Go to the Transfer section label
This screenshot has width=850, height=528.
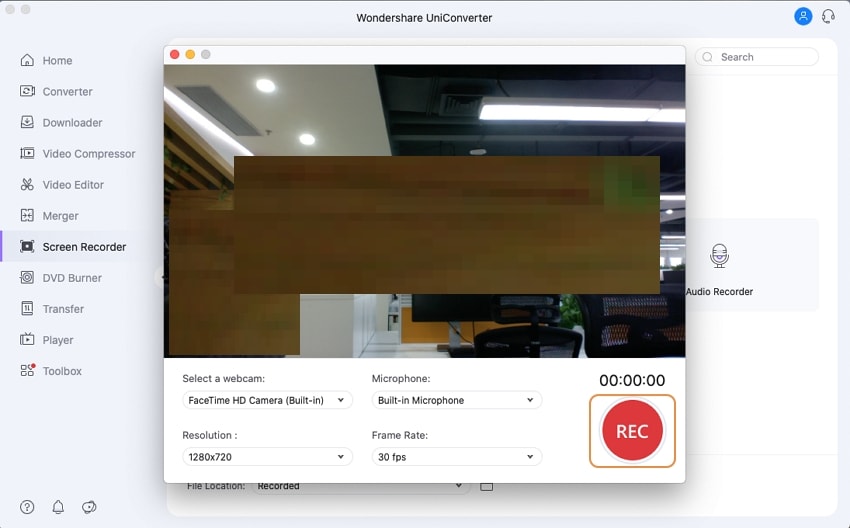[x=63, y=309]
